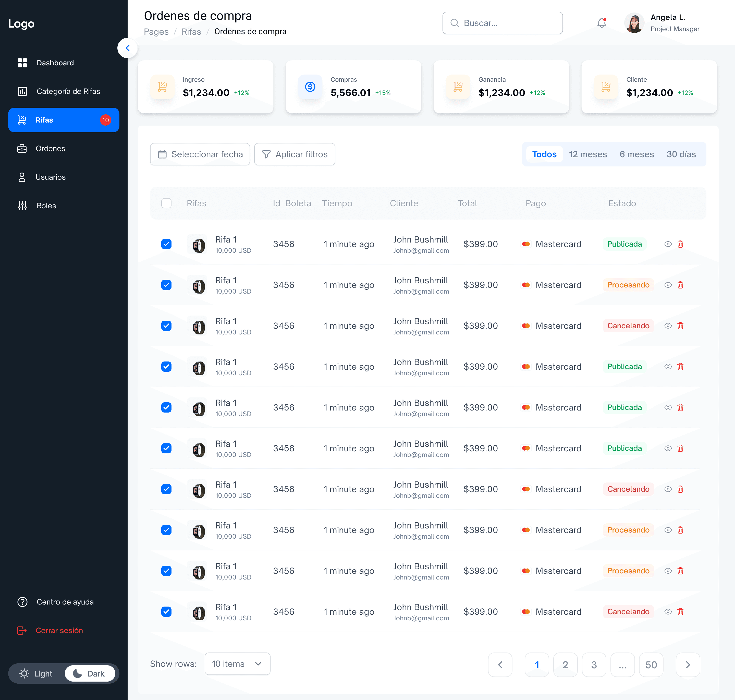Image resolution: width=735 pixels, height=700 pixels.
Task: Open the Seleccionar fecha date picker
Action: (200, 154)
